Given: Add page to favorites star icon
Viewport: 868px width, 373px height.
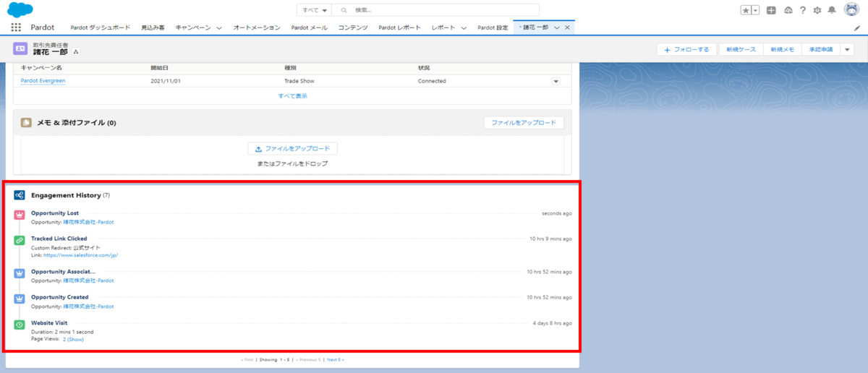Looking at the screenshot, I should click(x=746, y=10).
